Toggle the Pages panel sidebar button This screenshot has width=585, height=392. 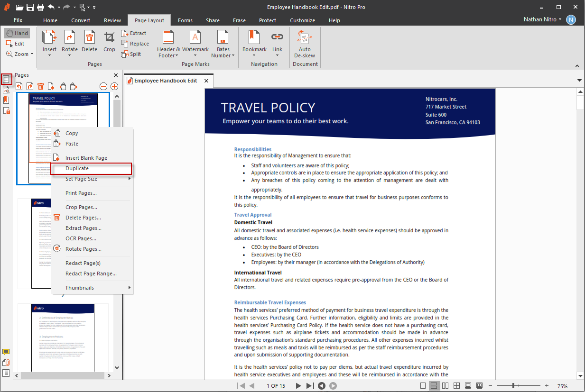(x=6, y=79)
